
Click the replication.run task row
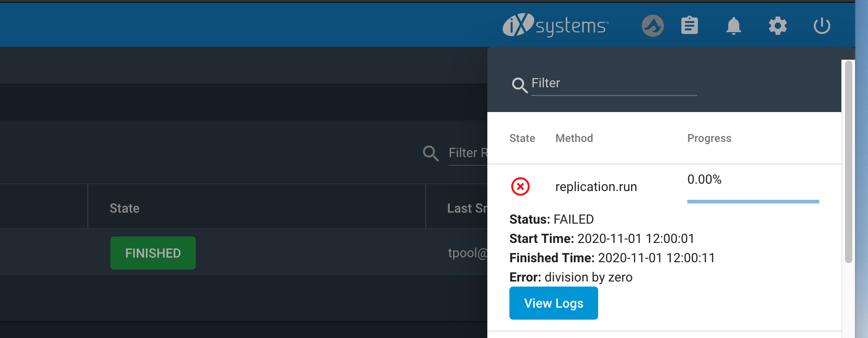pos(664,187)
